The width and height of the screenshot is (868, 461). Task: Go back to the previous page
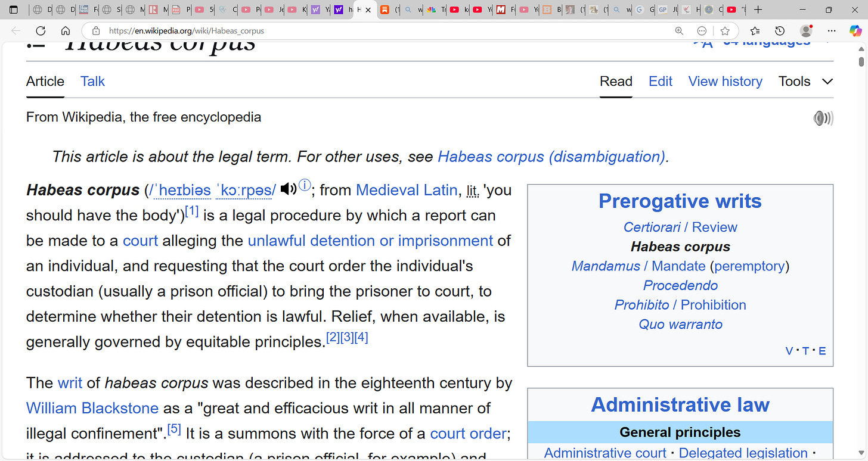click(x=15, y=31)
